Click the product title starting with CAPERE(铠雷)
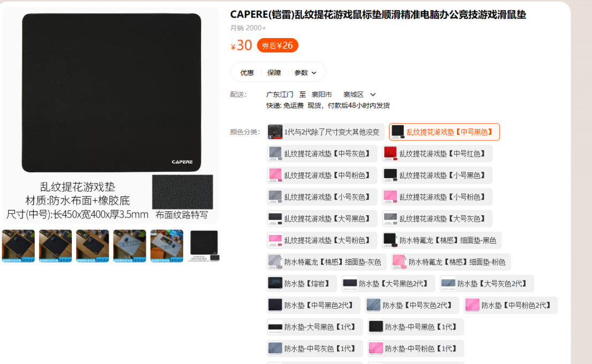 point(378,14)
